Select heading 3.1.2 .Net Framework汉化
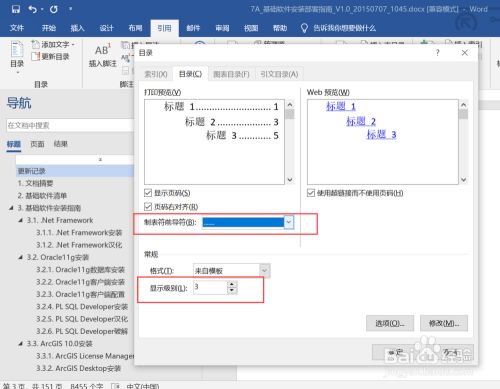Image resolution: width=500 pixels, height=389 pixels. [x=79, y=245]
